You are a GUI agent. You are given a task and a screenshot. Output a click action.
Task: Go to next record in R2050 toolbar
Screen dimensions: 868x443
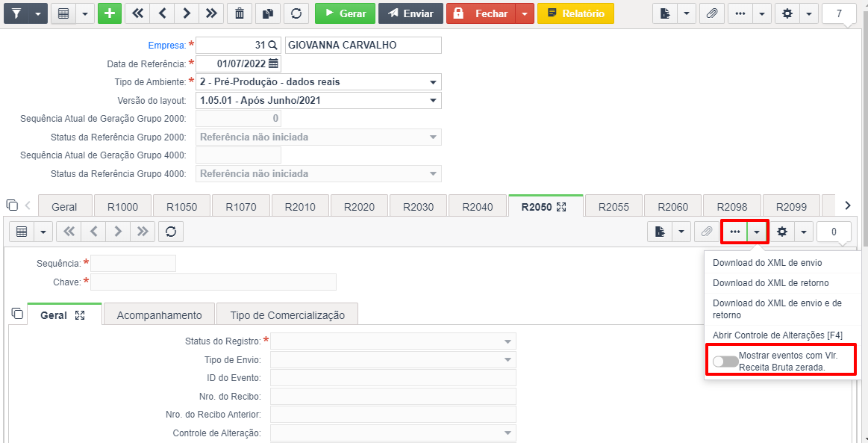118,232
